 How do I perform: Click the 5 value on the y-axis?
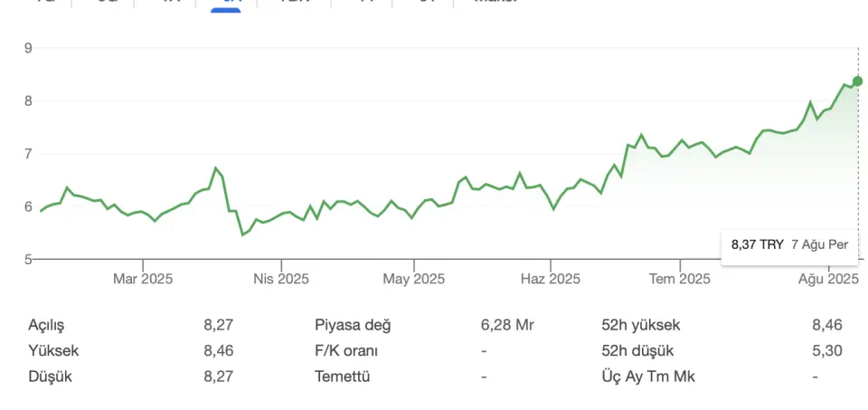click(28, 259)
